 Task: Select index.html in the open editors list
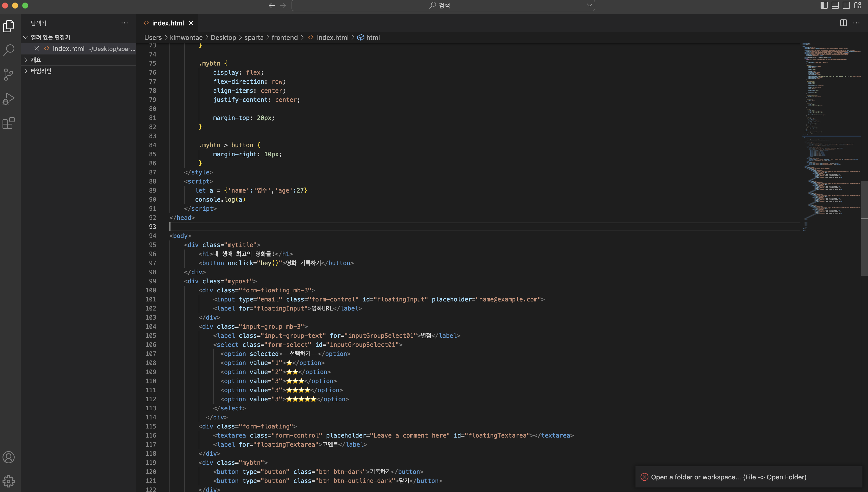78,49
